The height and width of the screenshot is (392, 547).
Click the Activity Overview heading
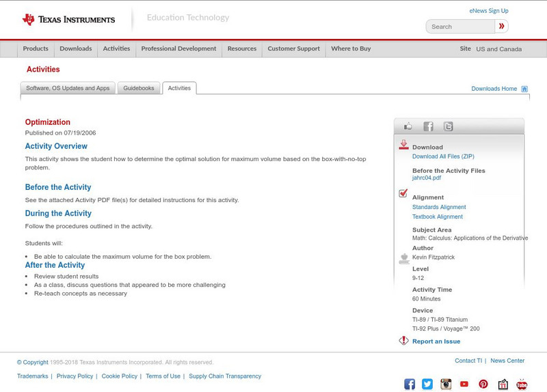56,146
